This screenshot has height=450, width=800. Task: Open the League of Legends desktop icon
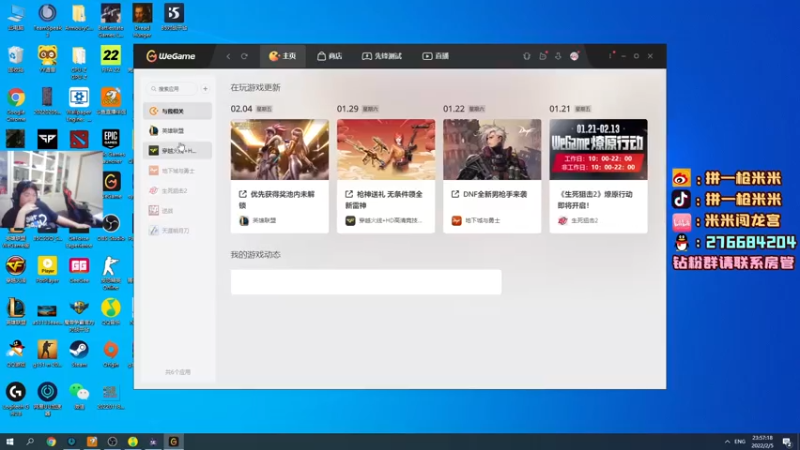tap(16, 312)
